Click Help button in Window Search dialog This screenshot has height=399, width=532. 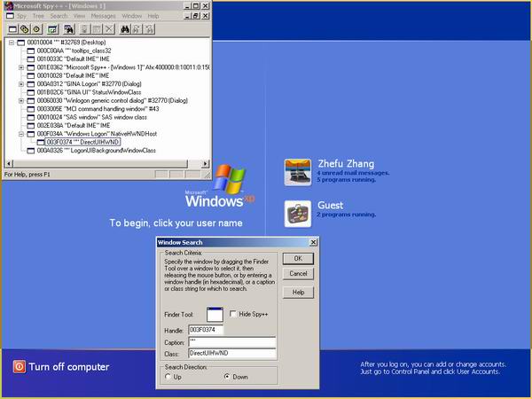point(298,292)
